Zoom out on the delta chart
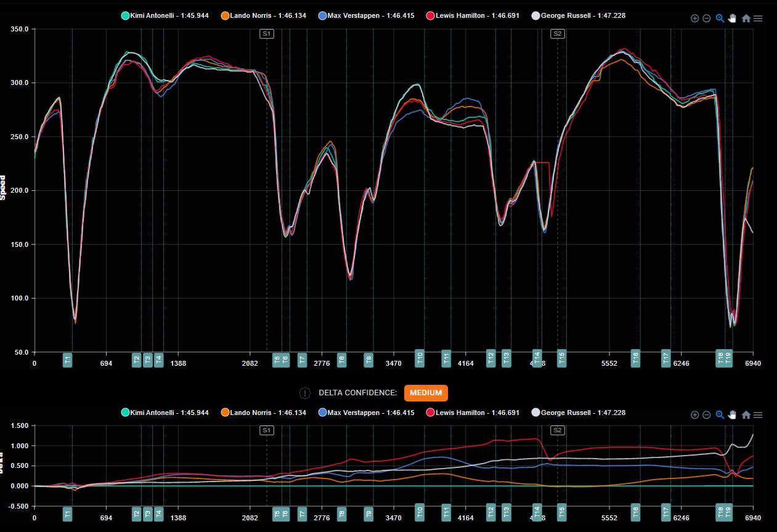 click(707, 415)
